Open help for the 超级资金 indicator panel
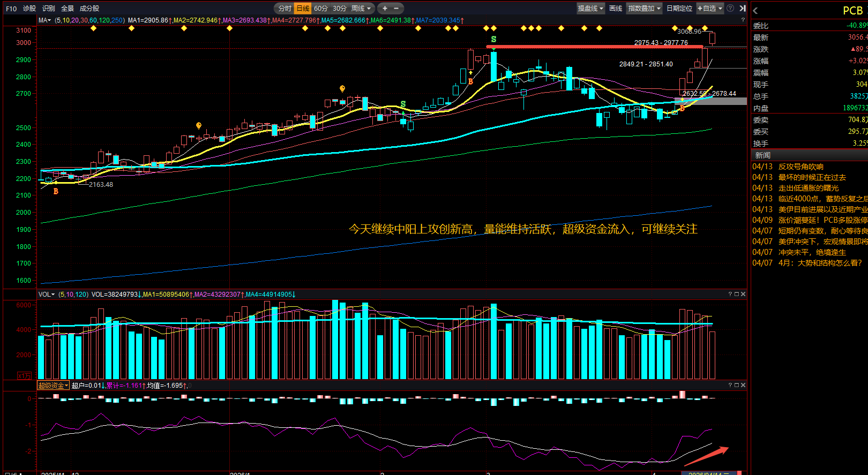 (730, 385)
